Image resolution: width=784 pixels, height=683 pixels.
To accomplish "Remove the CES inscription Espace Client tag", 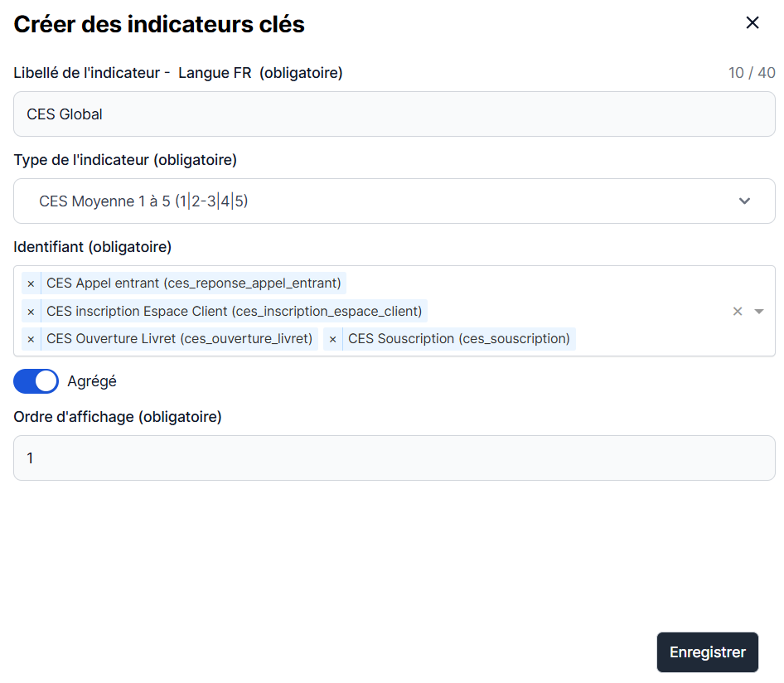I will click(31, 312).
